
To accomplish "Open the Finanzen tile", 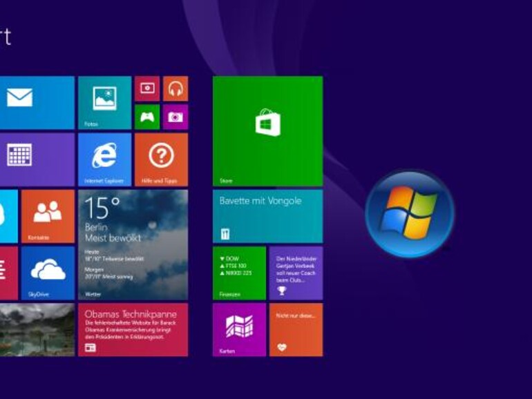I will [x=239, y=273].
